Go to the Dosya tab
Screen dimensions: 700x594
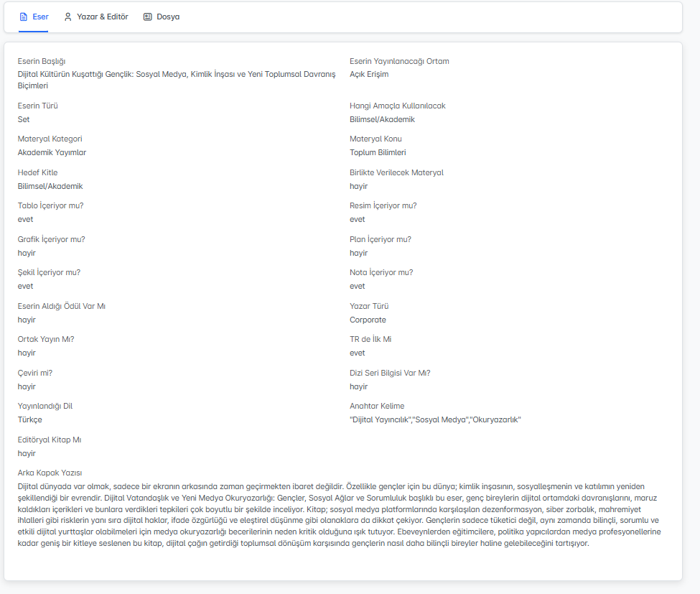point(167,17)
